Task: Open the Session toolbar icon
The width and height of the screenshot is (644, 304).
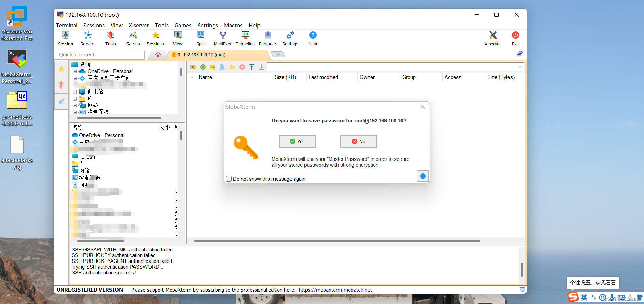Action: click(x=65, y=38)
